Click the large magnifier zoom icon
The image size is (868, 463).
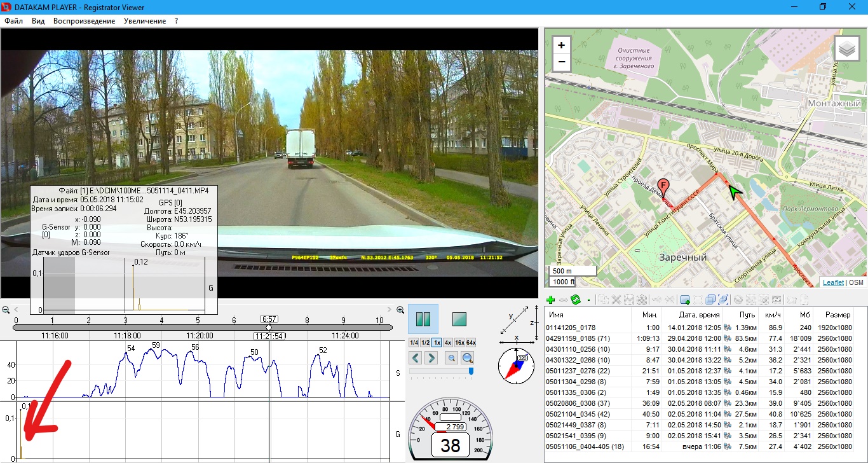point(468,358)
